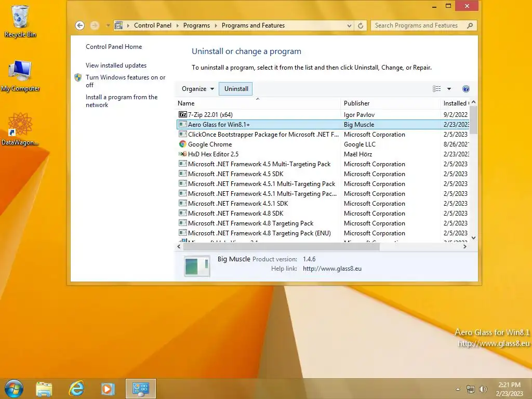
Task: Click the horizontal scrollbar right arrow
Action: (x=465, y=247)
